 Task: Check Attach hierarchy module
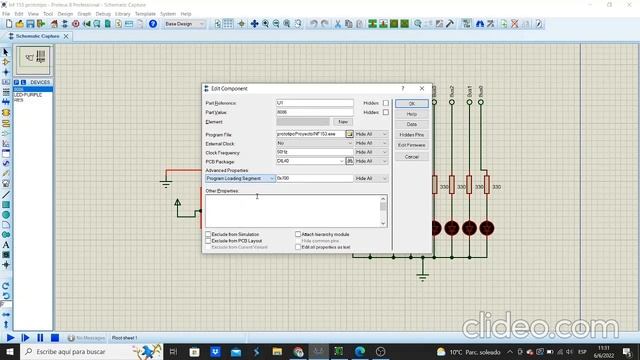[x=298, y=234]
